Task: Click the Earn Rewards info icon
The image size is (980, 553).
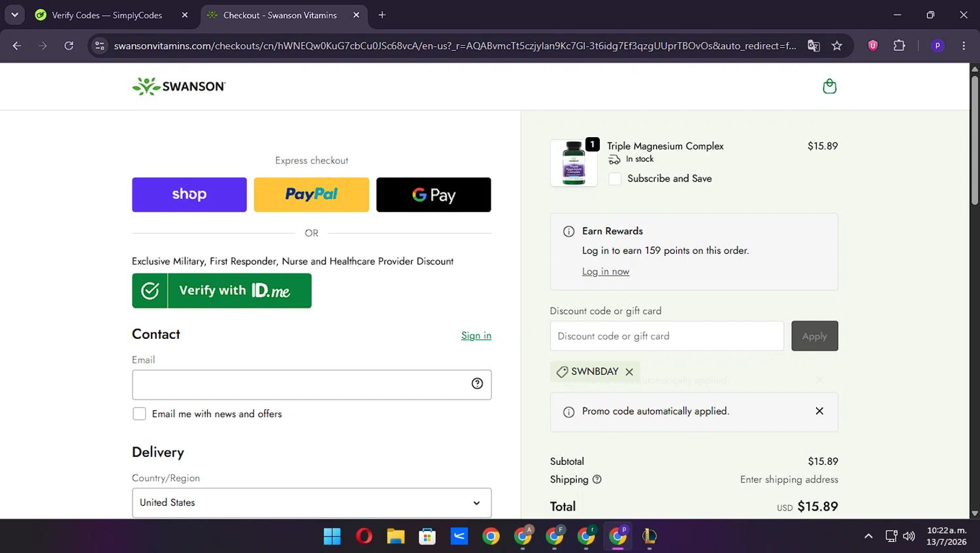Action: [568, 231]
